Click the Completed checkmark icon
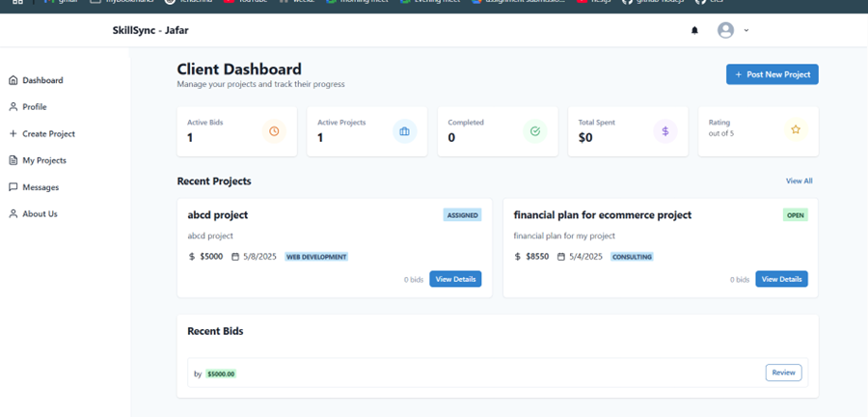Image resolution: width=868 pixels, height=417 pixels. click(535, 131)
